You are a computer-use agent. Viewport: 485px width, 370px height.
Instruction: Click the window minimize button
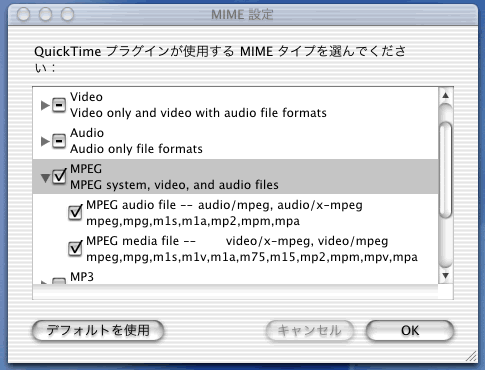click(46, 15)
